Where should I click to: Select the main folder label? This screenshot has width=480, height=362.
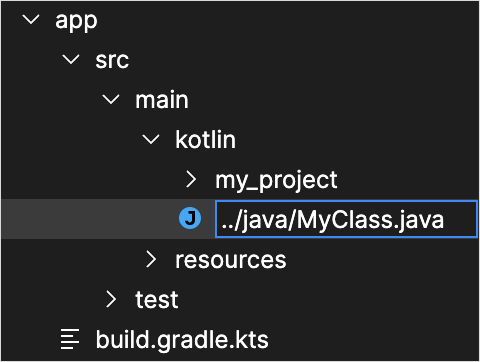pos(162,100)
